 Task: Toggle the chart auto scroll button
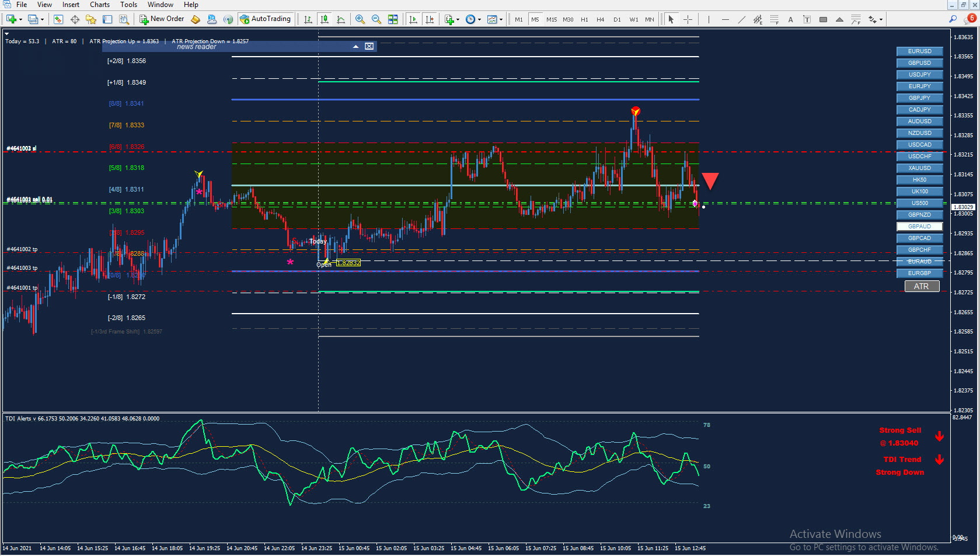[x=413, y=19]
